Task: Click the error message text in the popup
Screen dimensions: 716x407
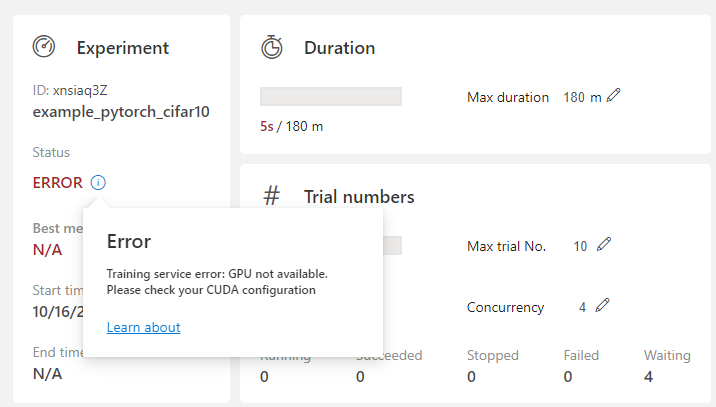Action: (217, 281)
